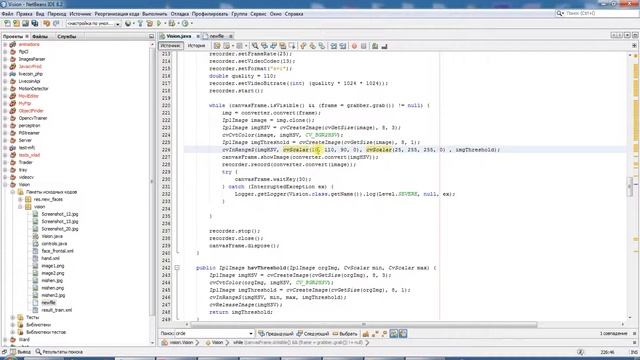This screenshot has width=640, height=360.
Task: Click the Redo icon in main toolbar
Action: tap(56, 24)
